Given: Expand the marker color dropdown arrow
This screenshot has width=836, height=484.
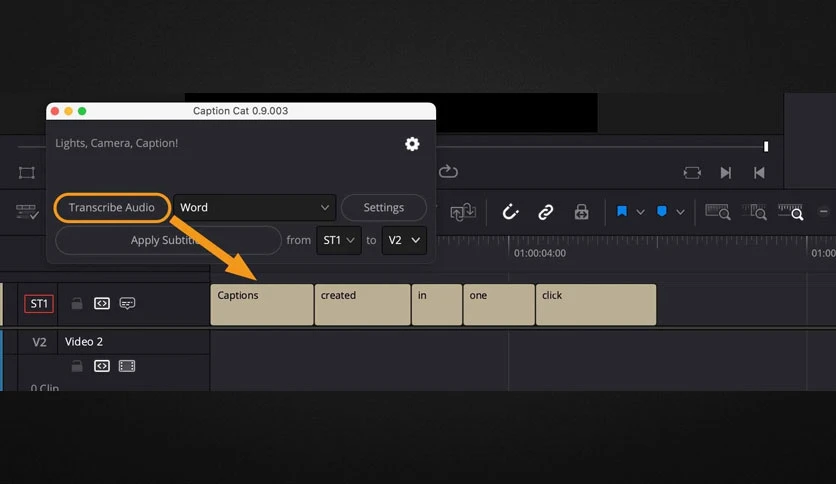Looking at the screenshot, I should point(680,212).
